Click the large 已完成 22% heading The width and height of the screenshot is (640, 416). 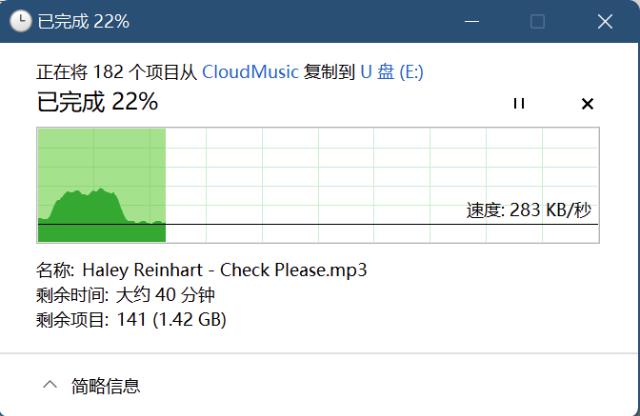pos(97,102)
